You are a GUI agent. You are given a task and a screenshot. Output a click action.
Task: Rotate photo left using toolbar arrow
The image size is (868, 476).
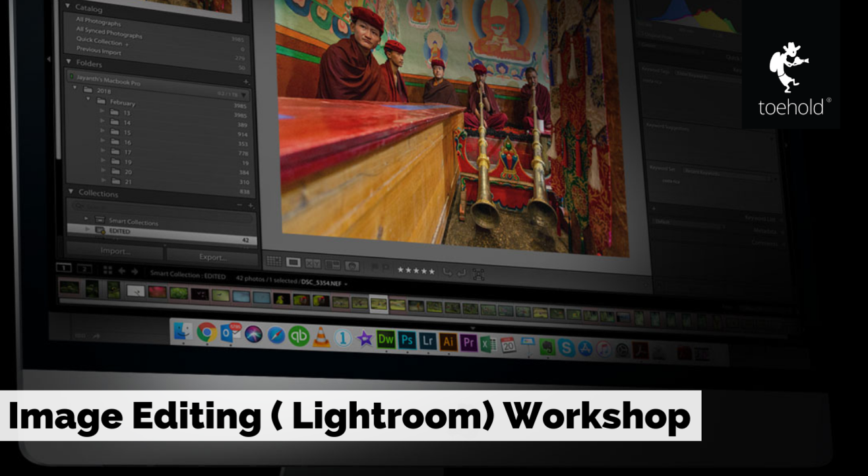[448, 271]
